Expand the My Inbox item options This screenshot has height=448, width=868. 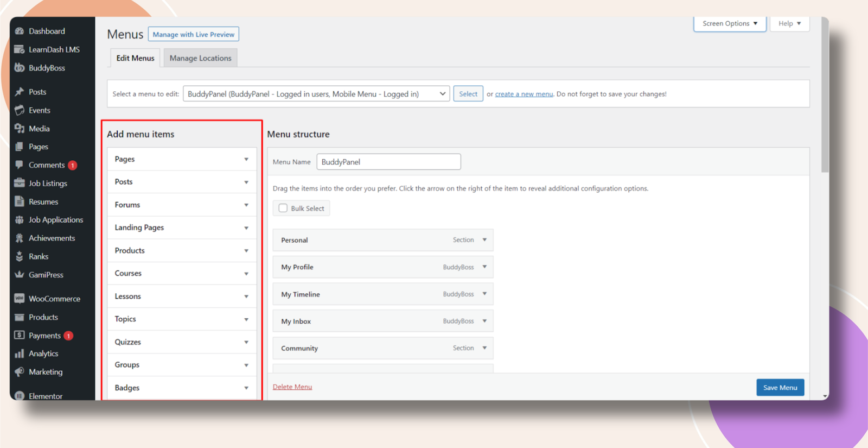(484, 321)
